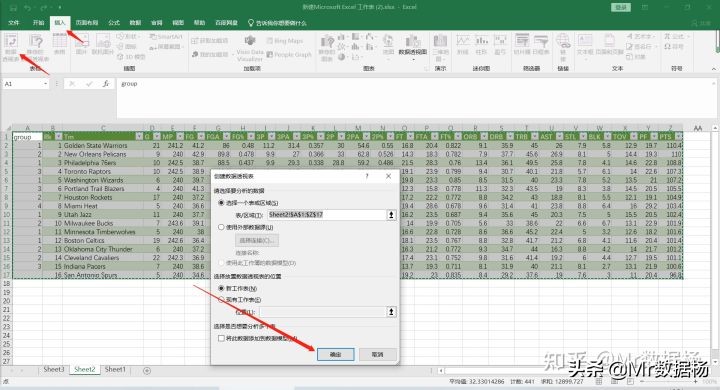Click the Timeline filter icon
Viewport: 720px width, 390px height.
(x=540, y=45)
